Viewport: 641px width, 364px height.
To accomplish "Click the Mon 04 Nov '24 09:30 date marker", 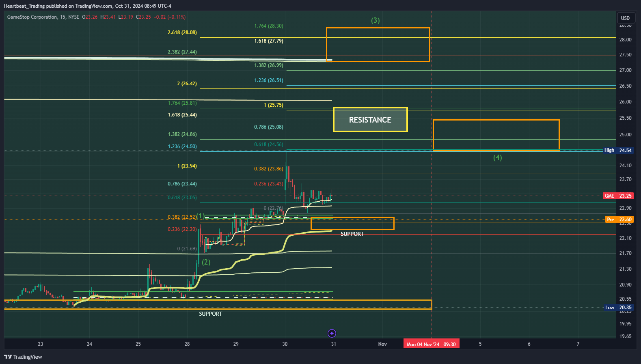I will 431,344.
